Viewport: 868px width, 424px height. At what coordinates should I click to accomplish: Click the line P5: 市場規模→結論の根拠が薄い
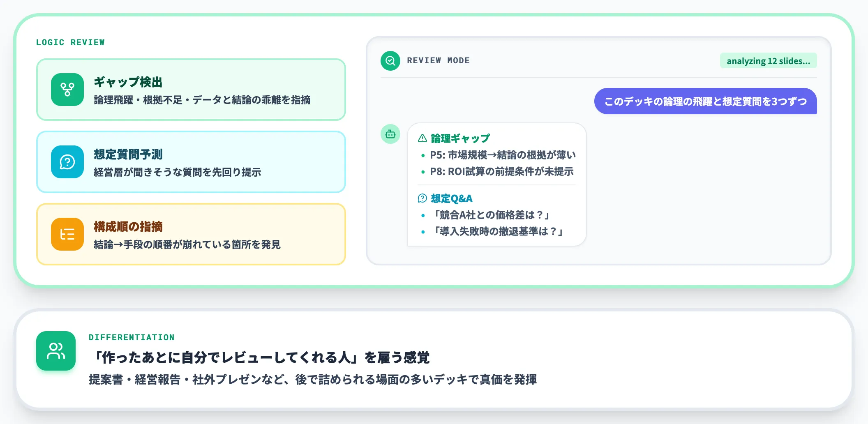pyautogui.click(x=503, y=155)
